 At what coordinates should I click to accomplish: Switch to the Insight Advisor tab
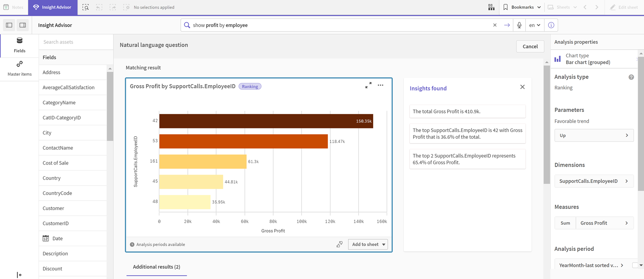[53, 7]
